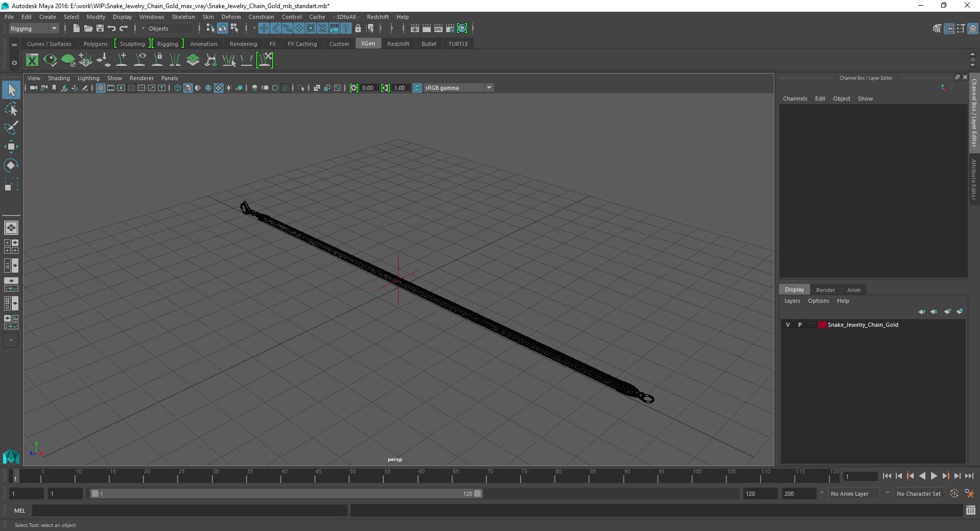Screen dimensions: 980x531
Task: Open the viewport Shading menu
Action: click(x=59, y=78)
